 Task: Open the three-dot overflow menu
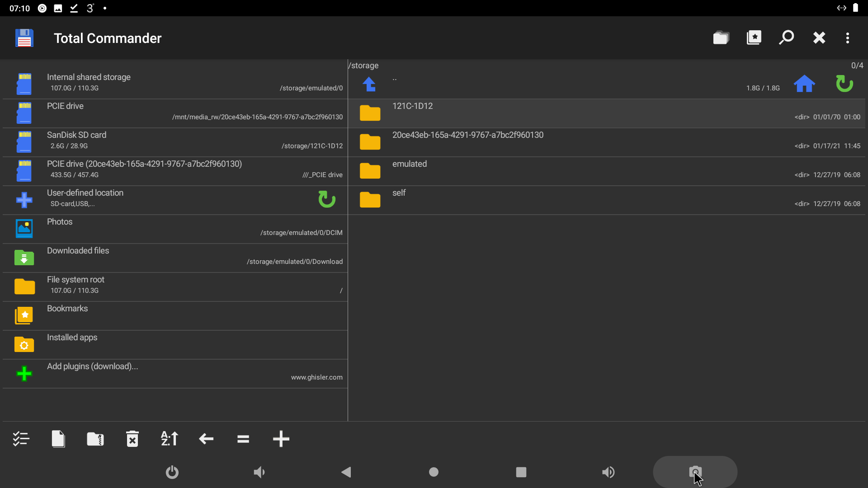pos(848,38)
